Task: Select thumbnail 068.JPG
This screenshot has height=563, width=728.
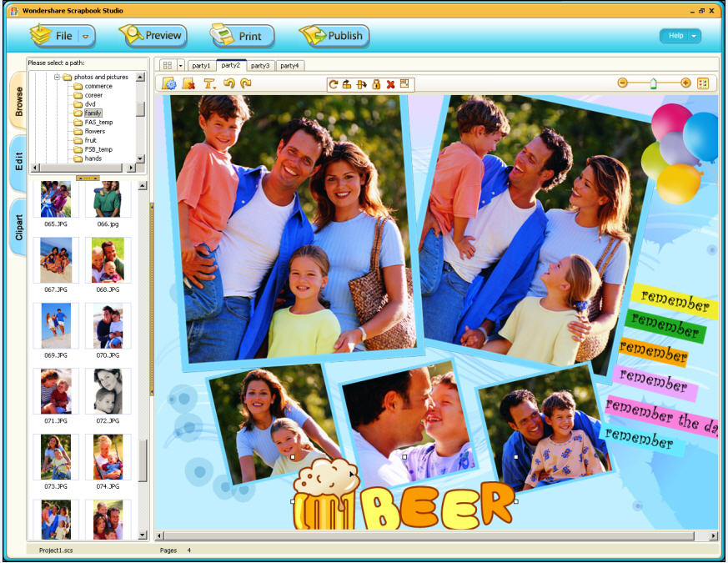Action: click(108, 260)
